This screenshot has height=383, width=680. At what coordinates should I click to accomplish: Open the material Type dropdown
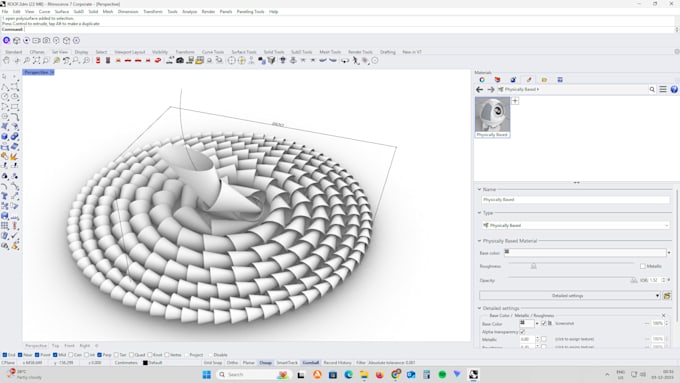coord(576,226)
